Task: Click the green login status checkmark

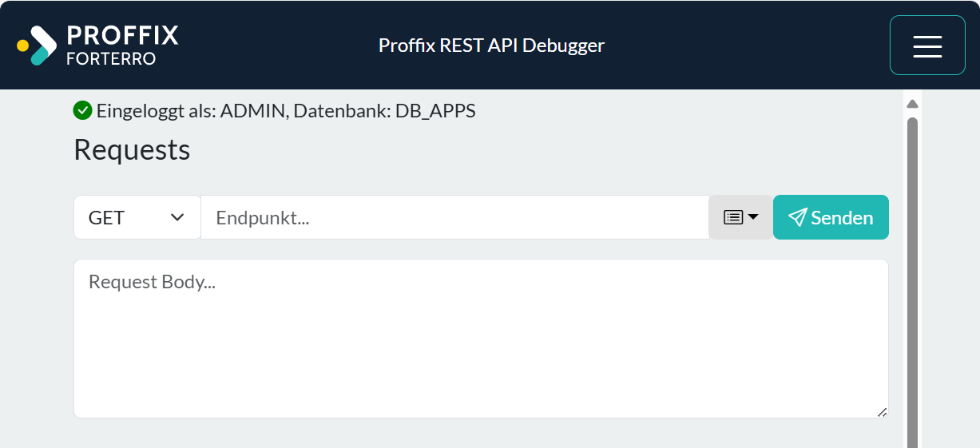Action: [82, 110]
